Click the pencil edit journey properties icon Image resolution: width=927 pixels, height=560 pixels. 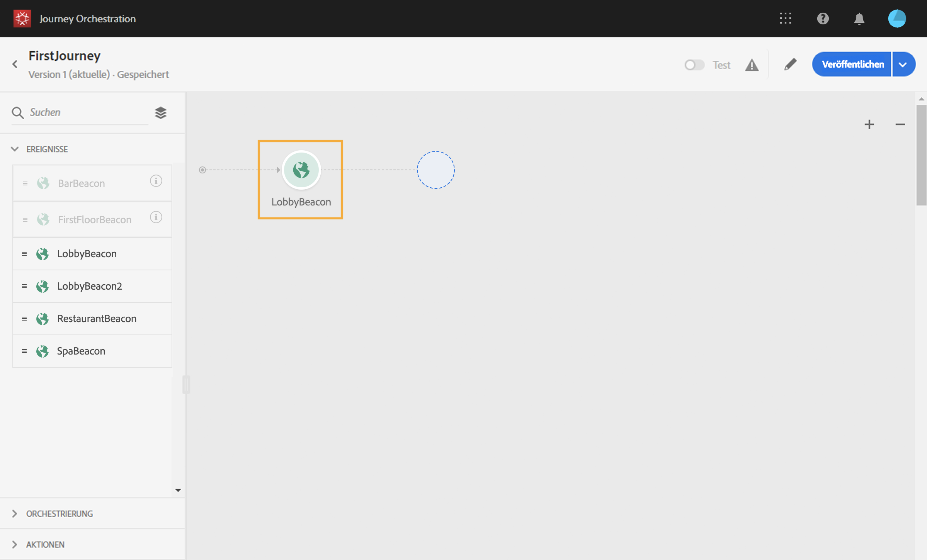pyautogui.click(x=790, y=64)
